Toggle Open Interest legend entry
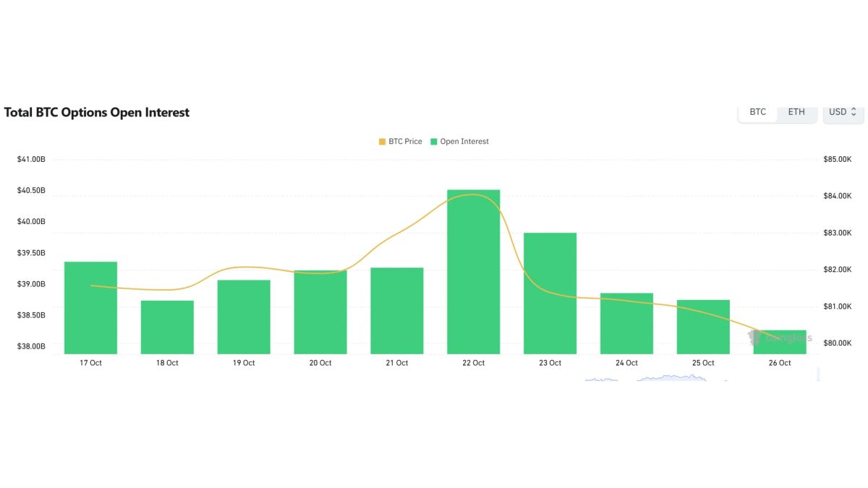The height and width of the screenshot is (488, 868). (x=459, y=142)
